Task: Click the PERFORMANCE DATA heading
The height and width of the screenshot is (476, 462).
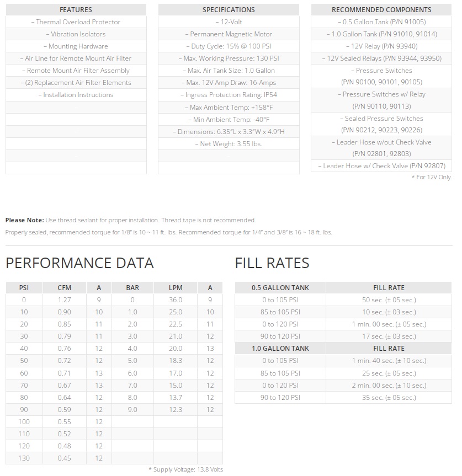Action: tap(79, 263)
